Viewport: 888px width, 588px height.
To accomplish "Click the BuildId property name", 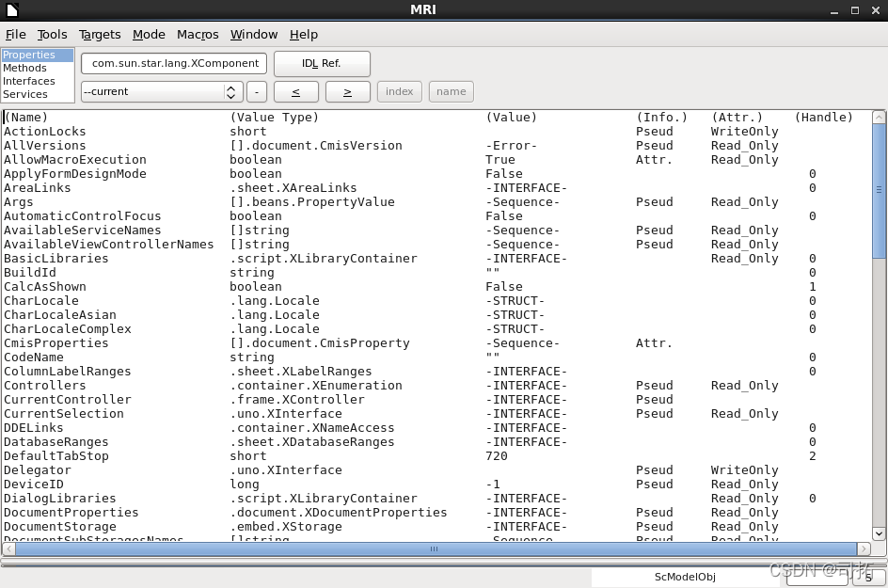I will [x=30, y=273].
